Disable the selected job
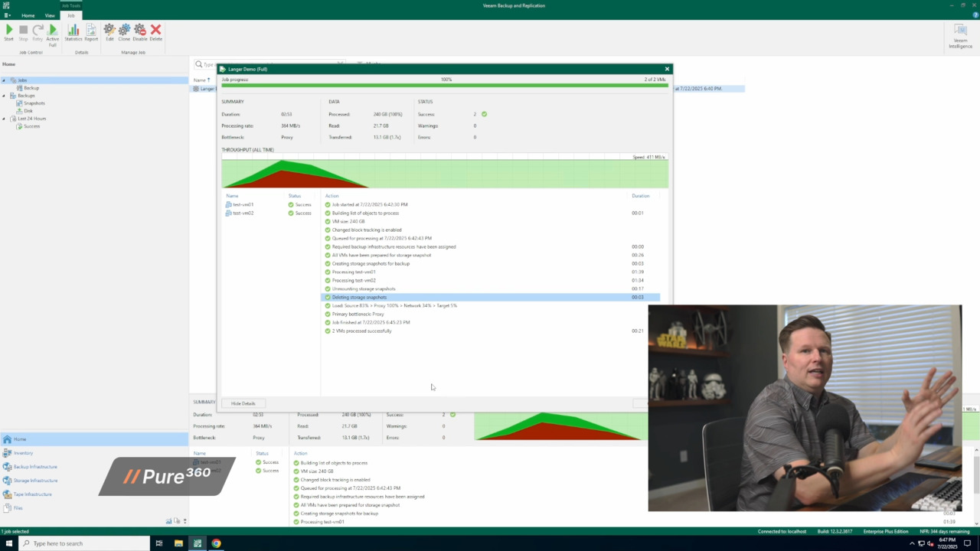 (x=140, y=32)
